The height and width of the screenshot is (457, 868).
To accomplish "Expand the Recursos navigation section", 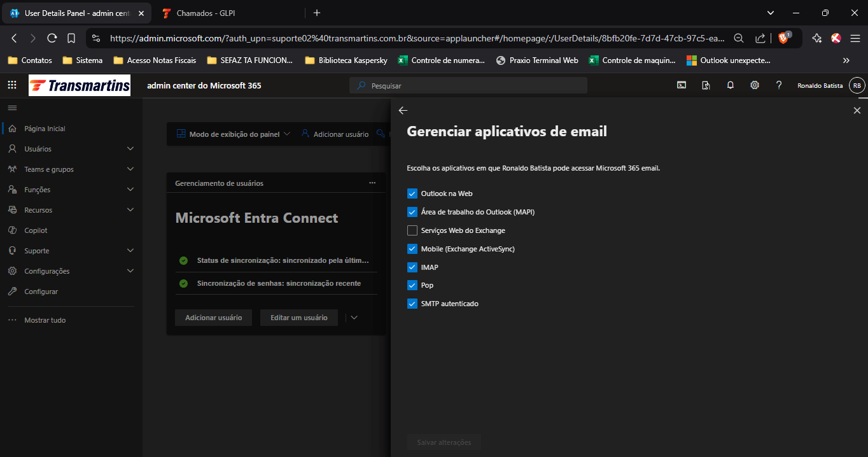I will [x=130, y=210].
